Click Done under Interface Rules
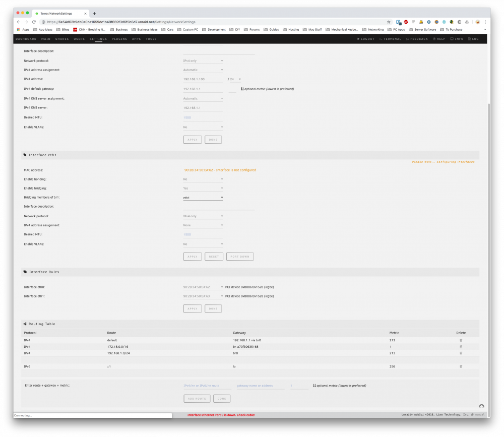This screenshot has width=504, height=437. click(x=213, y=308)
